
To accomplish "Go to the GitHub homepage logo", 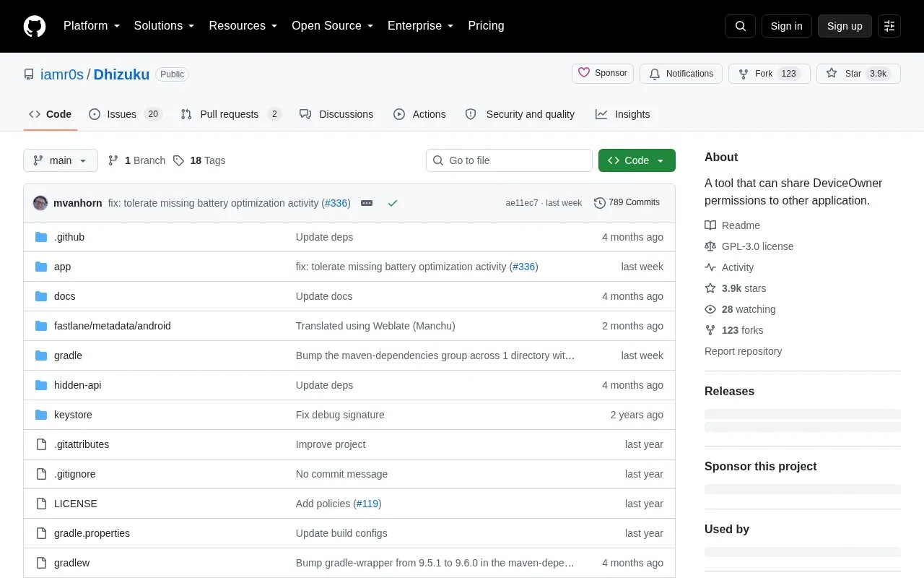I will (35, 26).
